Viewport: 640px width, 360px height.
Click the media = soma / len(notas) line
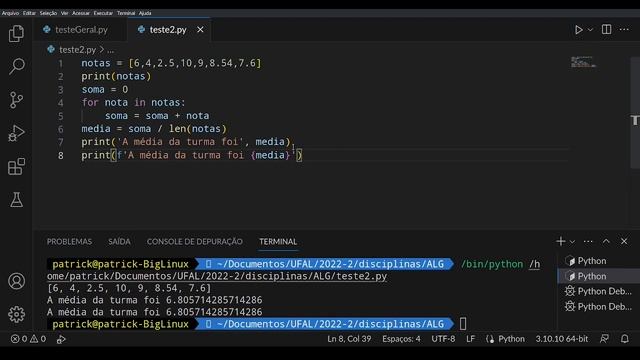pos(154,129)
